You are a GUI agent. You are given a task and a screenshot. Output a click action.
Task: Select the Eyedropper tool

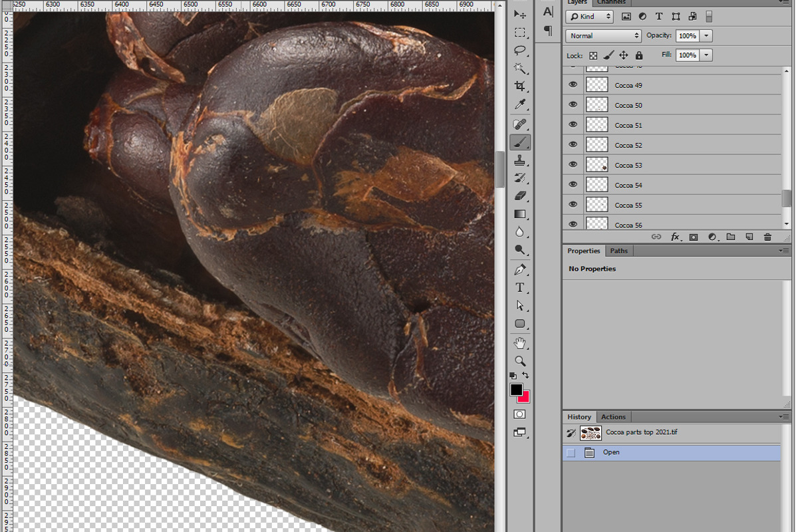[x=520, y=104]
